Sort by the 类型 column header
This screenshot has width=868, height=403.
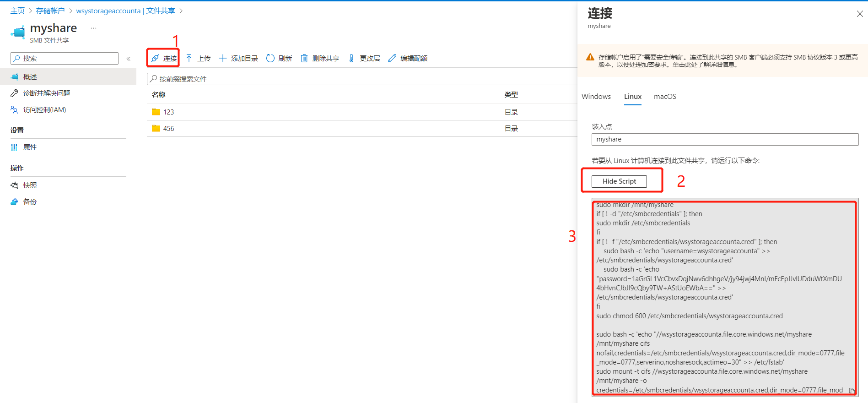[x=511, y=94]
